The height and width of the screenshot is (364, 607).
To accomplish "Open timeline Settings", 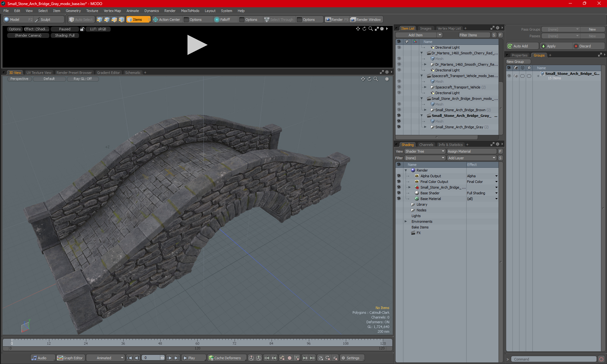I will (352, 358).
